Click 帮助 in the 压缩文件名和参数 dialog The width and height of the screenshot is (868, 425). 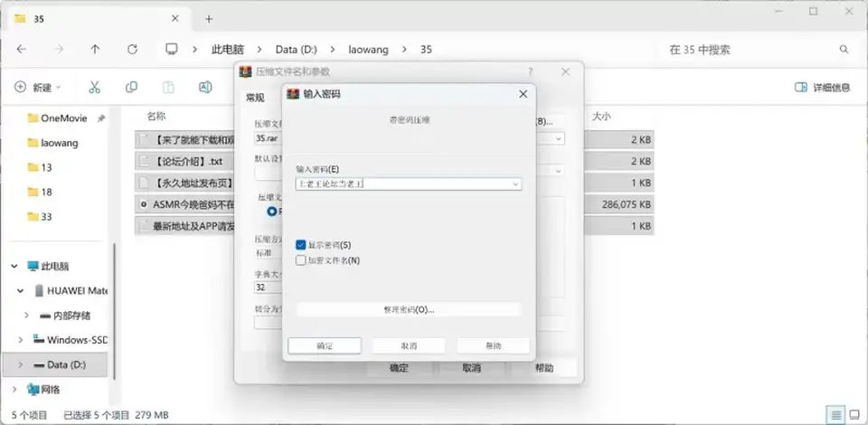544,368
